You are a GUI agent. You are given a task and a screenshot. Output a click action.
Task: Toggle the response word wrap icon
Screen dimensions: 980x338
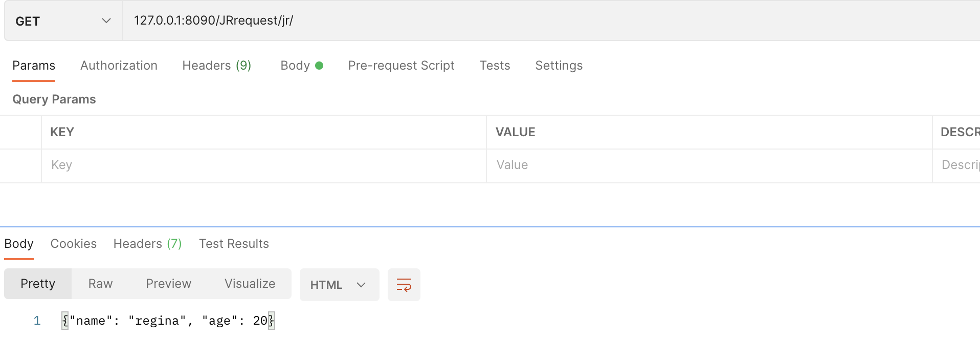click(x=404, y=285)
